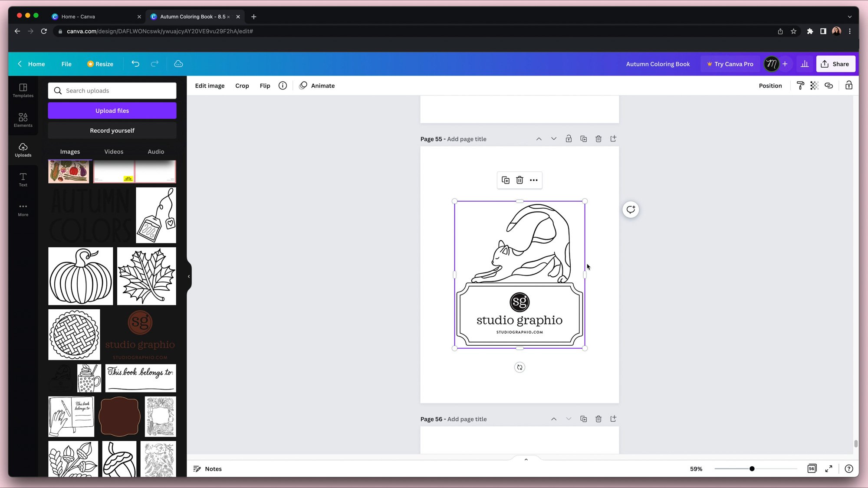Open the File menu
Viewport: 868px width, 488px height.
[66, 64]
